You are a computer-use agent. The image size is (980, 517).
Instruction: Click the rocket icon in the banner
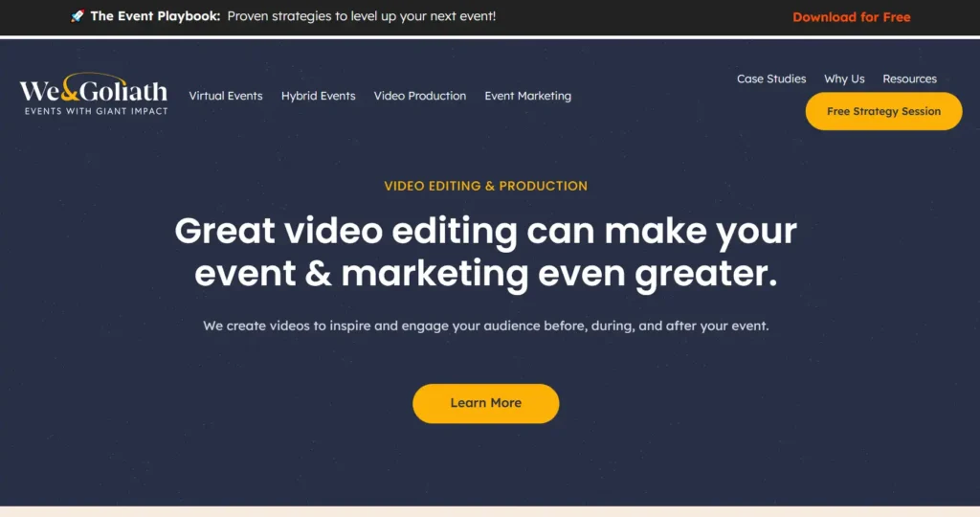click(78, 16)
